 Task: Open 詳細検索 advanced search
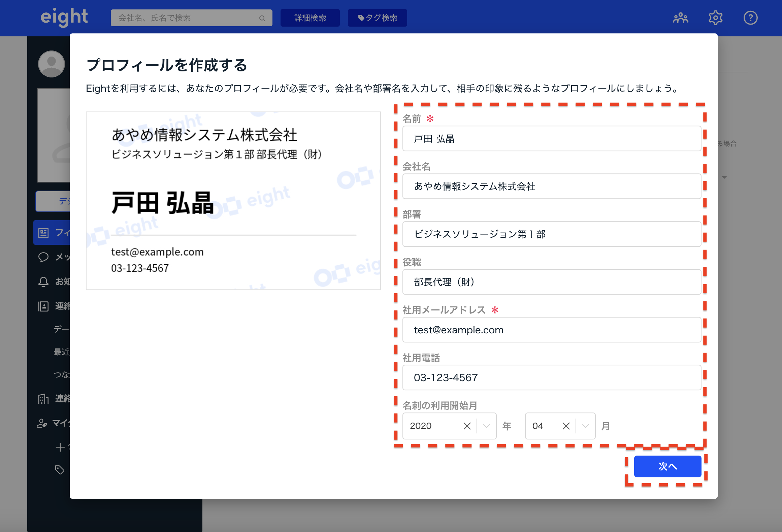point(310,18)
